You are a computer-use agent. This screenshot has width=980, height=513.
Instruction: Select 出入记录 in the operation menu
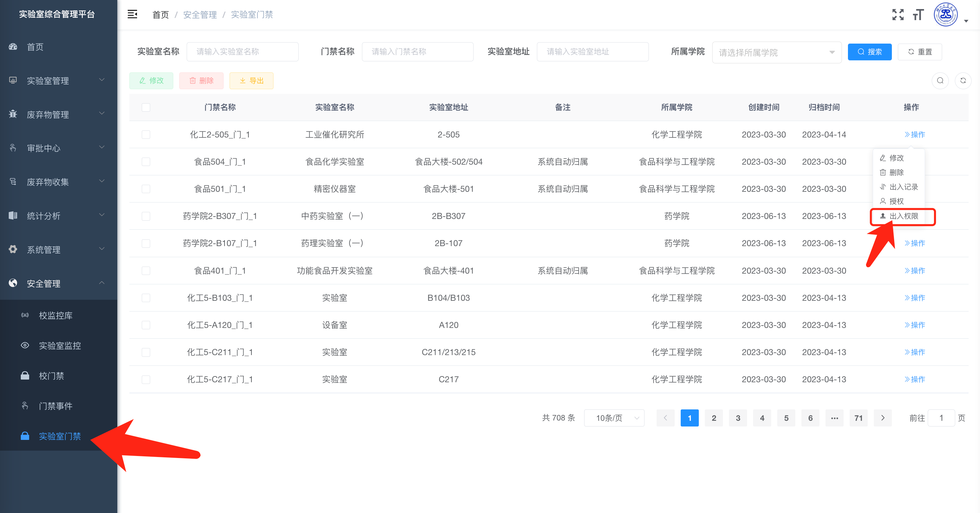[903, 187]
